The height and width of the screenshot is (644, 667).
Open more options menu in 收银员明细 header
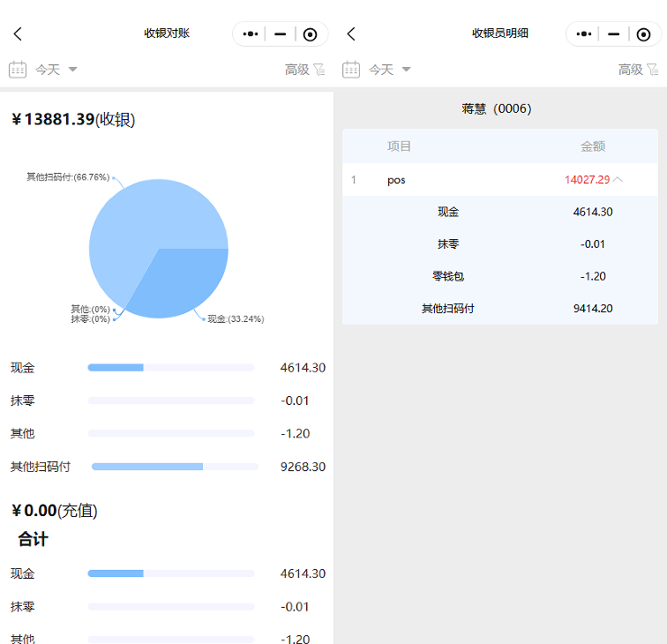tap(584, 34)
